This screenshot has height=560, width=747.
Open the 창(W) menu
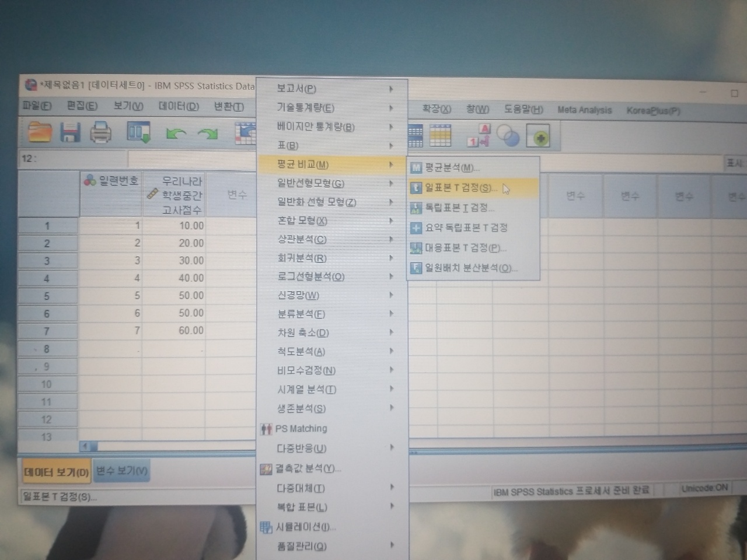(x=477, y=109)
